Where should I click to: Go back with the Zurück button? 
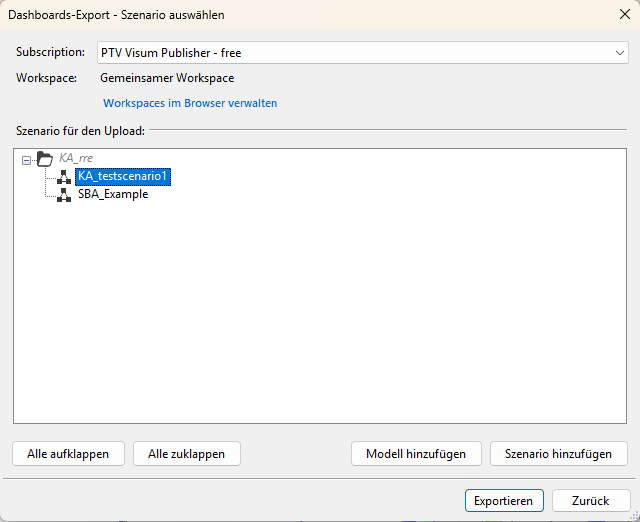pyautogui.click(x=591, y=500)
